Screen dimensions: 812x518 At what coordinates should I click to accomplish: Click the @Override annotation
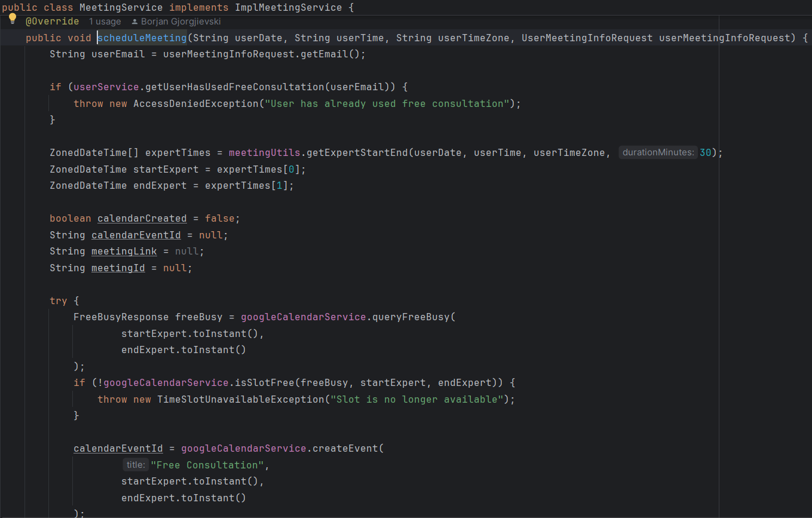click(52, 22)
